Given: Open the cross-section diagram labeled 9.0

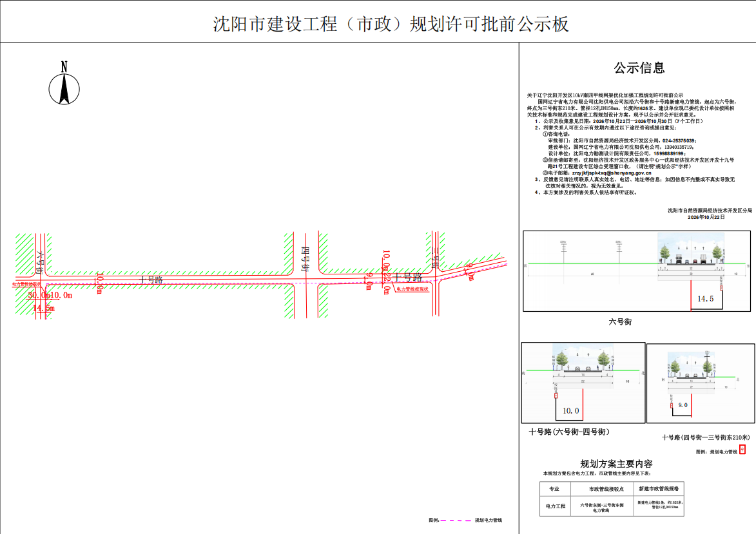Looking at the screenshot, I should click(x=701, y=383).
